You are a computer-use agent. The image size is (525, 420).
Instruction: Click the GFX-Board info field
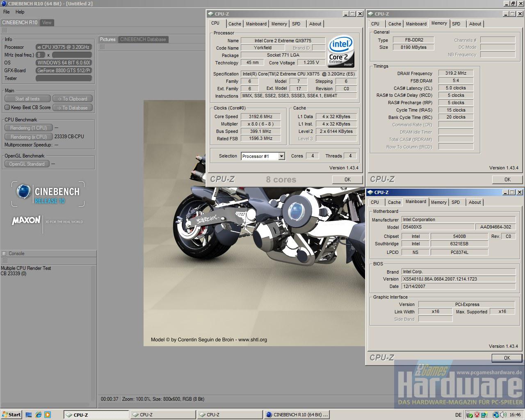[64, 71]
